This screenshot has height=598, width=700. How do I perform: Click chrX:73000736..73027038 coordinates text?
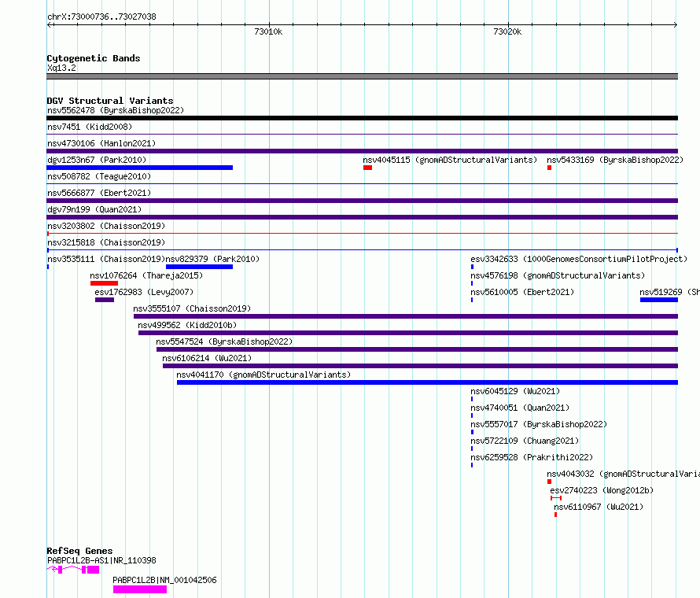pyautogui.click(x=101, y=17)
